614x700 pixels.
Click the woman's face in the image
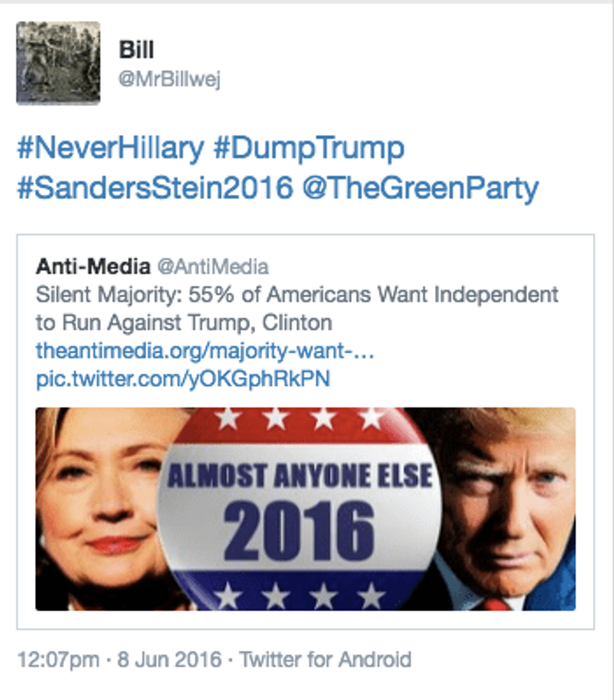pos(100,500)
